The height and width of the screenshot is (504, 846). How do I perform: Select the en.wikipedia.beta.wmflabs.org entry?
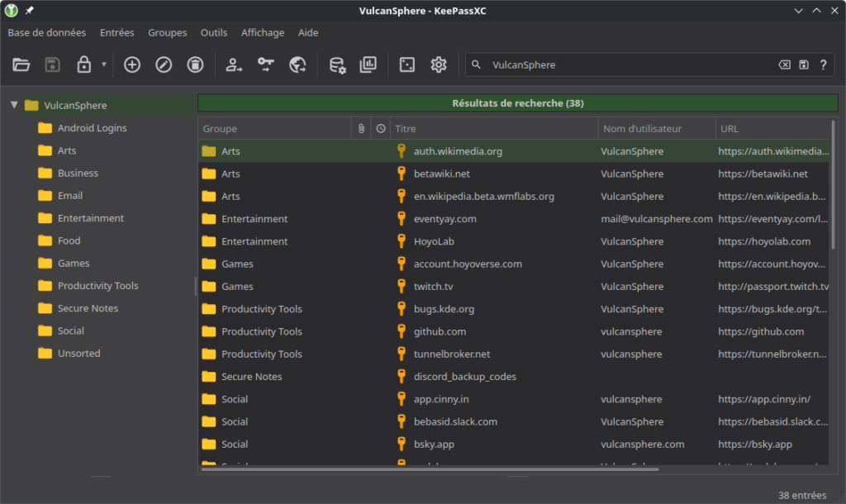pos(514,197)
